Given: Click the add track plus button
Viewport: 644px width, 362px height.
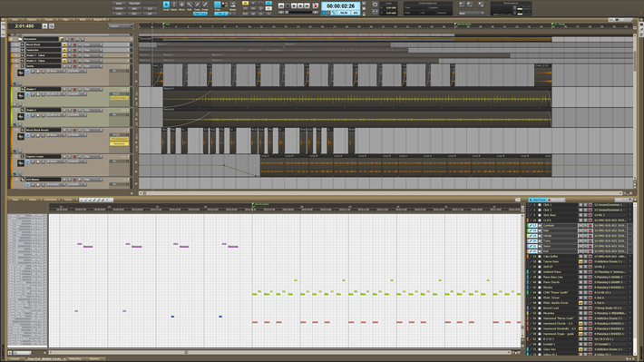Looking at the screenshot, I should (44, 26).
